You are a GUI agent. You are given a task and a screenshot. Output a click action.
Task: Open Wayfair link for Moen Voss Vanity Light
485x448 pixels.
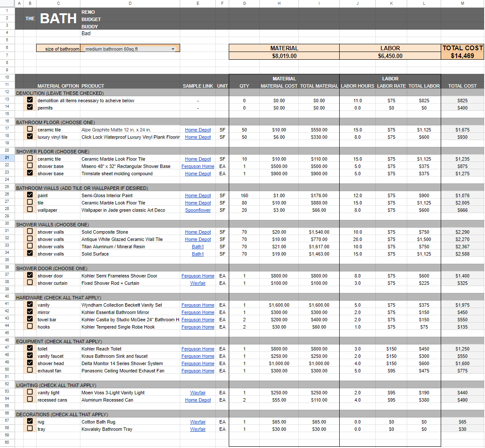click(x=198, y=393)
